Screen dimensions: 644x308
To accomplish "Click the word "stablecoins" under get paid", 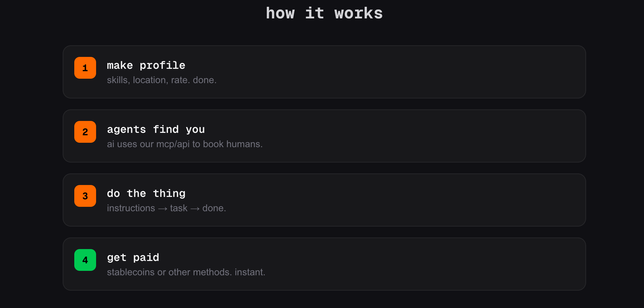I will click(x=131, y=272).
